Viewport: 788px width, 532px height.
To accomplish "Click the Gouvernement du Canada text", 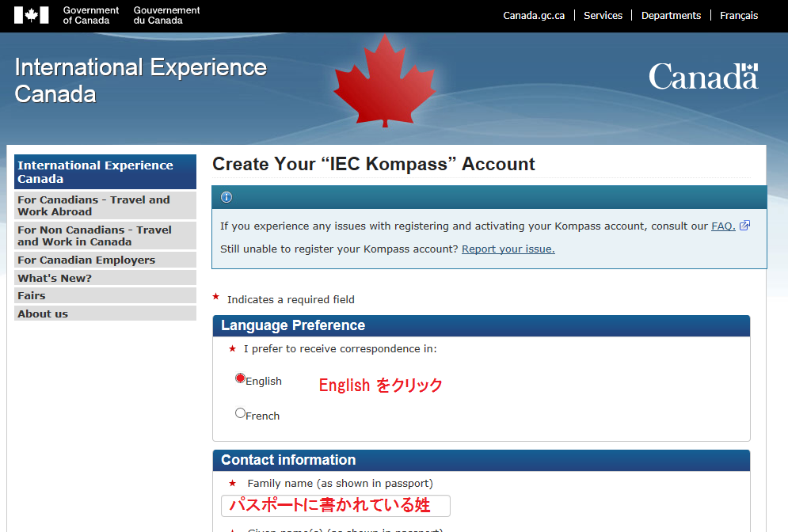I will tap(166, 15).
